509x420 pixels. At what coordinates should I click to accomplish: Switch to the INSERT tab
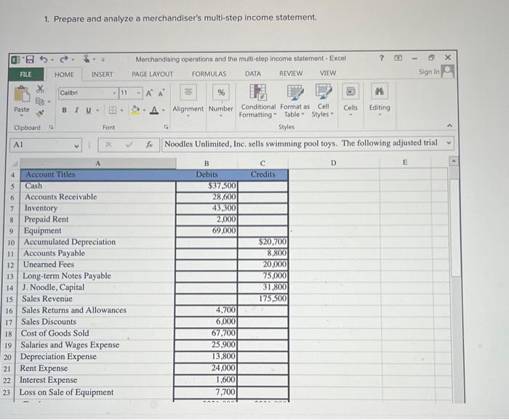click(x=103, y=74)
